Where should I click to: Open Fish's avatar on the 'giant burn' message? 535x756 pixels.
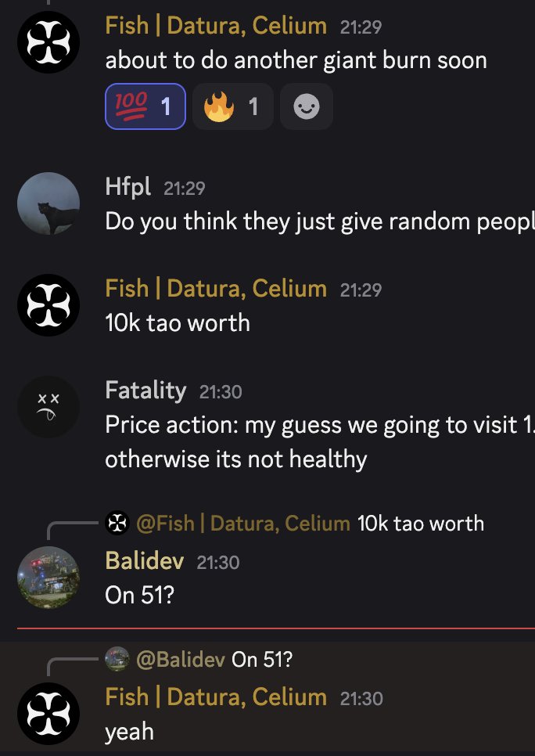(48, 42)
